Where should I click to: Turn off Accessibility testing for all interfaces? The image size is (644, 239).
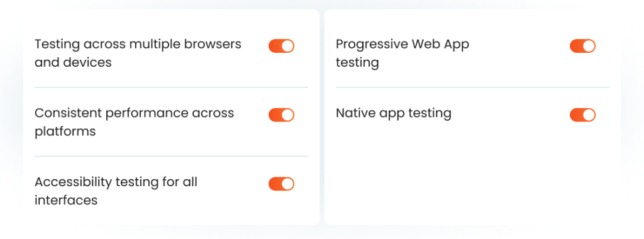281,184
